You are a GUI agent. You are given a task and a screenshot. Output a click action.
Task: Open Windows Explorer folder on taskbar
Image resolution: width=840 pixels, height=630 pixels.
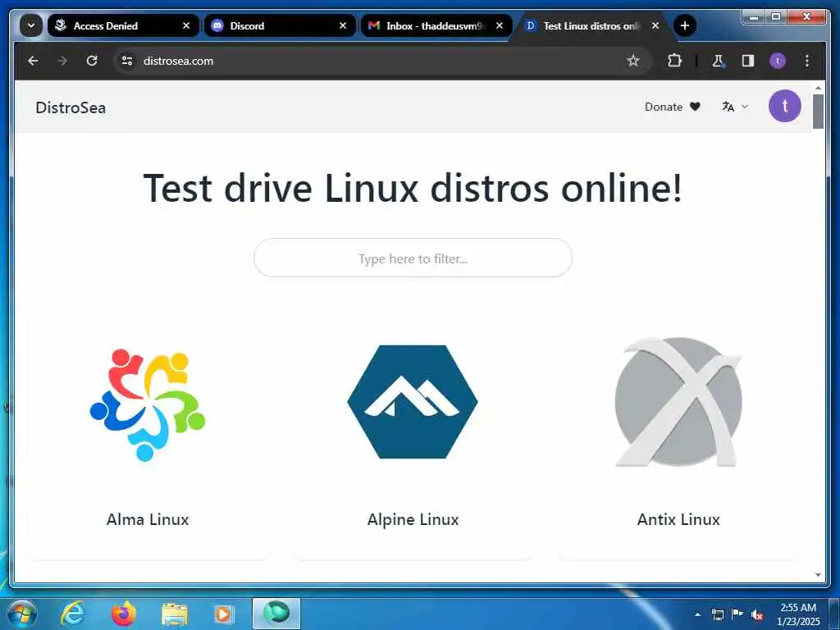coord(175,614)
